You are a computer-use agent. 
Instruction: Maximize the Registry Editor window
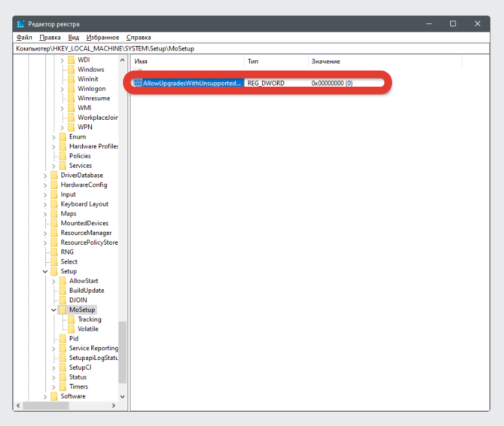tap(453, 24)
